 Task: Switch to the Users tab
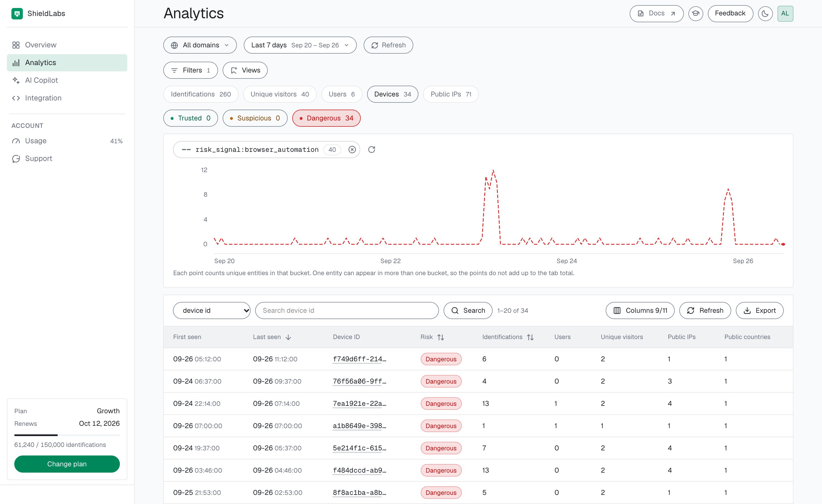pyautogui.click(x=342, y=94)
